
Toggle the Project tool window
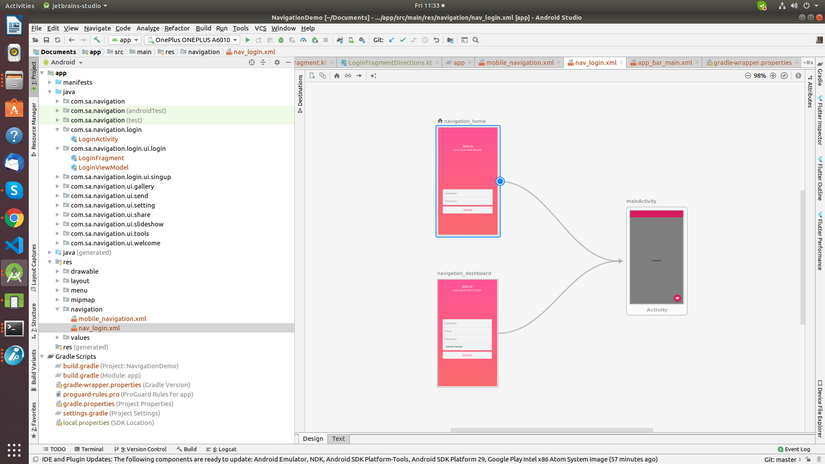click(33, 73)
